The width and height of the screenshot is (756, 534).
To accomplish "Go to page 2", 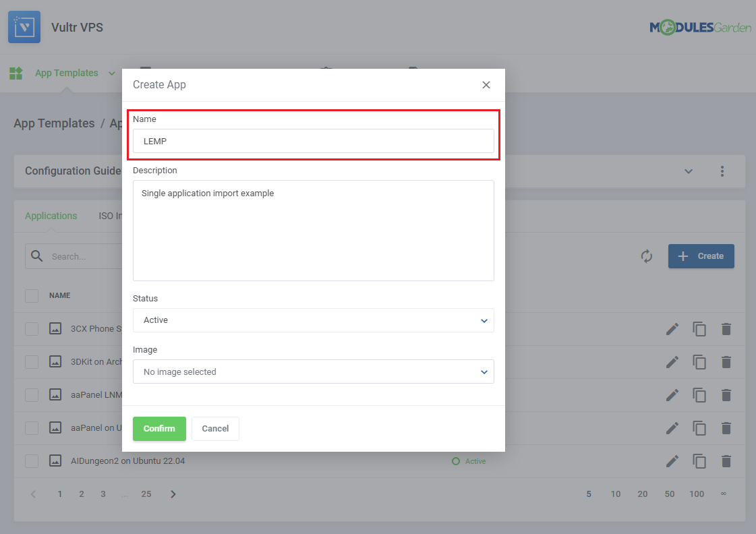I will (x=82, y=494).
